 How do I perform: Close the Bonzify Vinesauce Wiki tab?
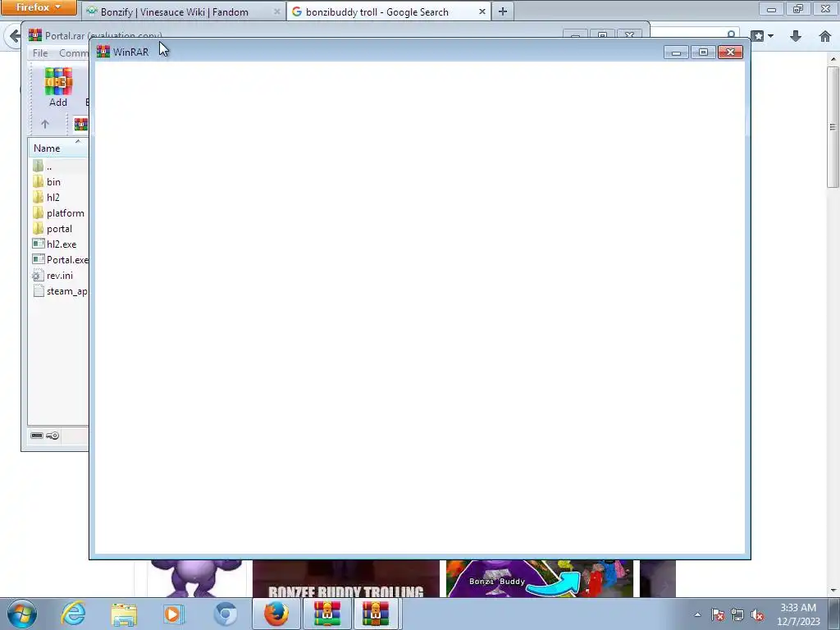click(x=277, y=11)
